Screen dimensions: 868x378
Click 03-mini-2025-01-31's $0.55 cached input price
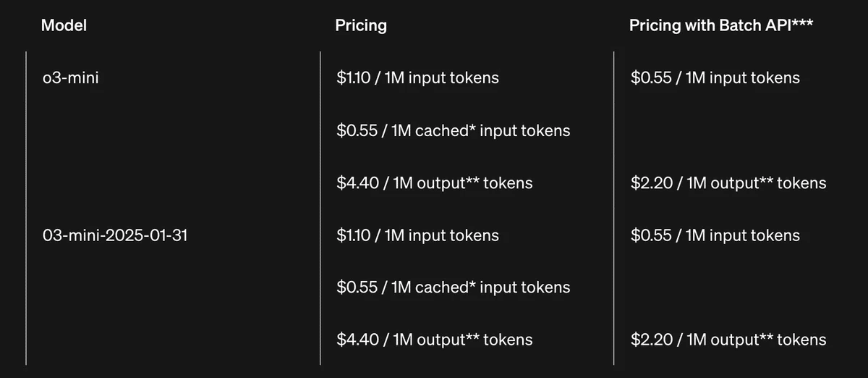point(453,287)
